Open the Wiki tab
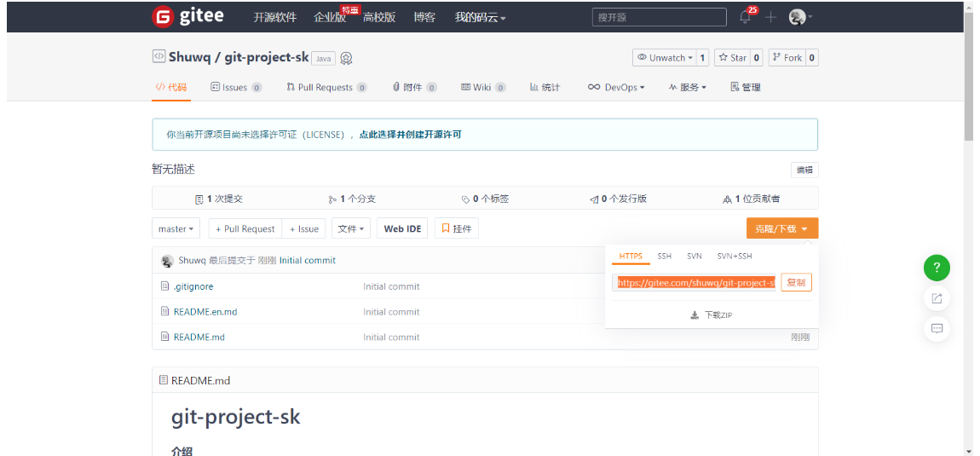Screen dimensions: 980x456 pos(482,88)
